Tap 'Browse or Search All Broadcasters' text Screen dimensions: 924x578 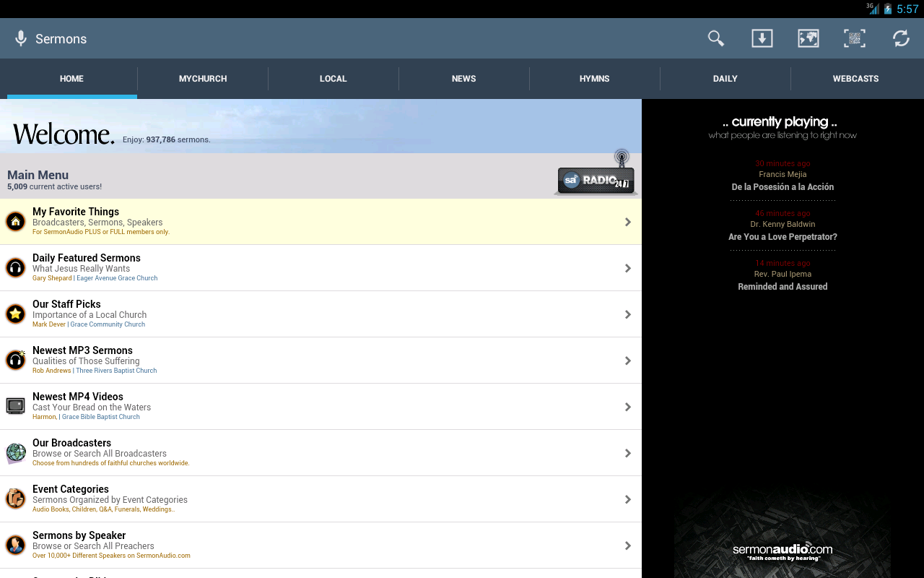coord(100,454)
